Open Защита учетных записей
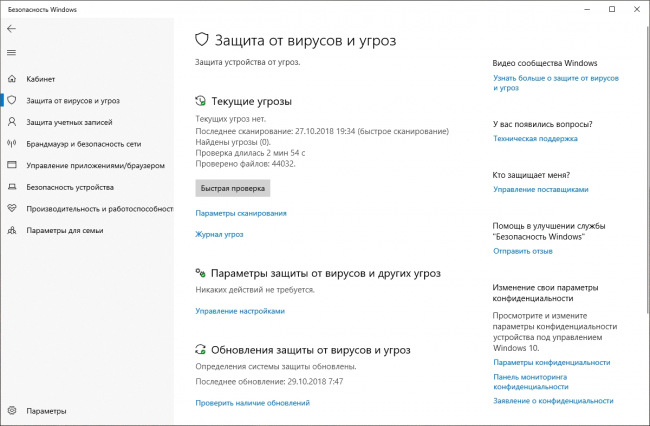Viewport: 650px width, 426px height. [x=69, y=122]
